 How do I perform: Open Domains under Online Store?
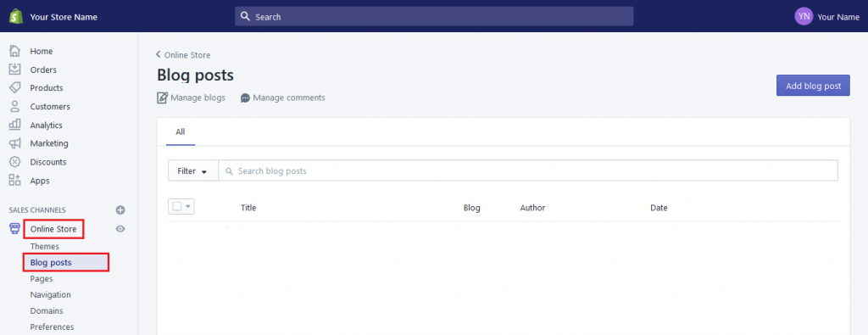(x=47, y=310)
